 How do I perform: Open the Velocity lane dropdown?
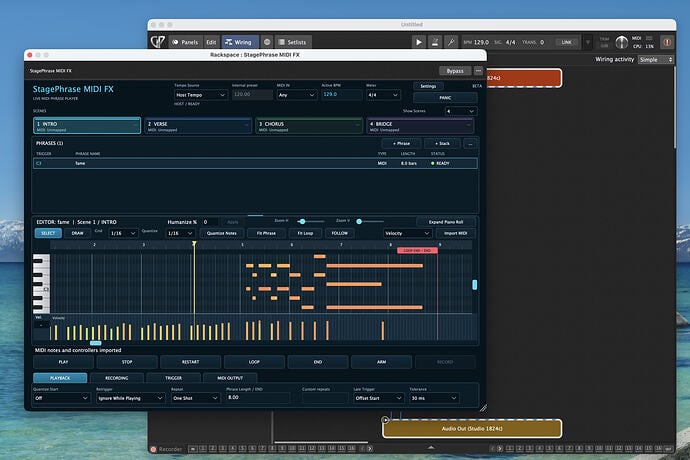tap(407, 233)
